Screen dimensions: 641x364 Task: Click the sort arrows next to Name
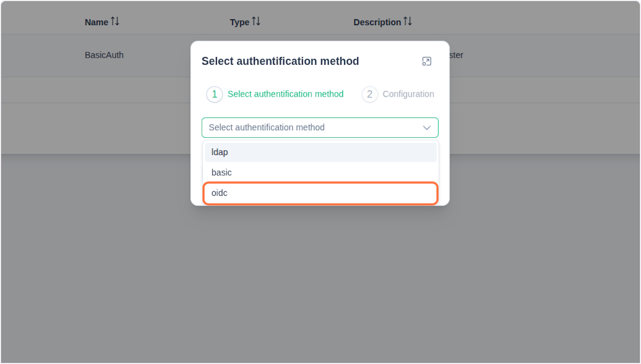click(115, 21)
